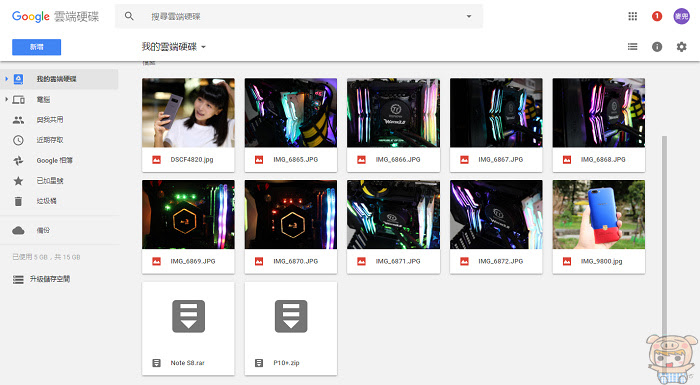
Task: Show the details info icon
Action: point(657,46)
